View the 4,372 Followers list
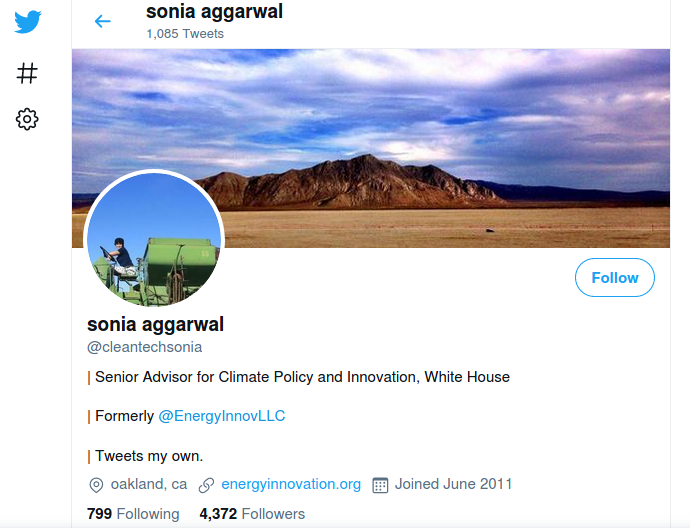The width and height of the screenshot is (690, 528). [x=252, y=514]
